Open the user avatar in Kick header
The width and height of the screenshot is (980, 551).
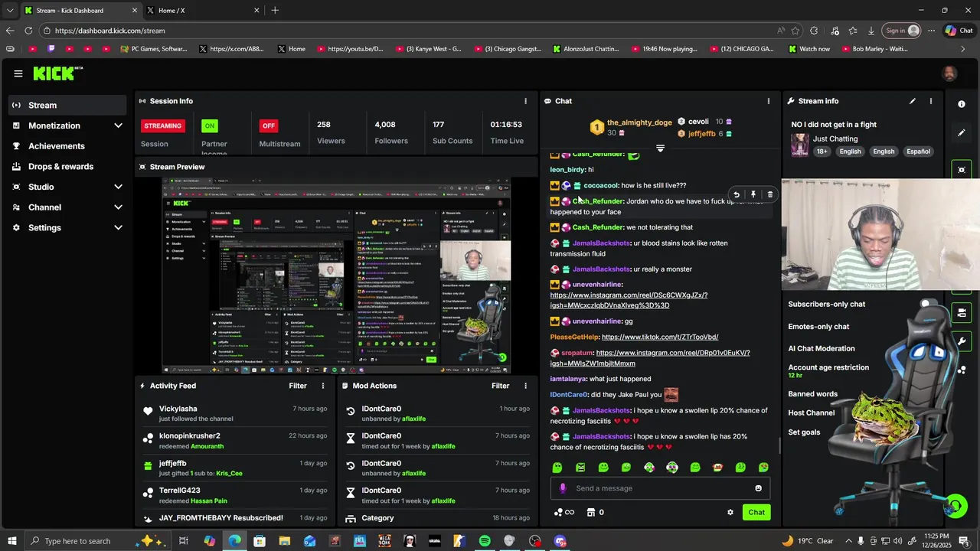pyautogui.click(x=949, y=73)
